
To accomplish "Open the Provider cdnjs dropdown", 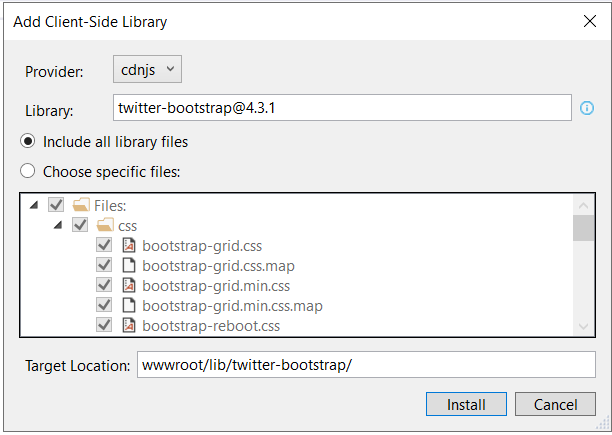I will point(147,69).
